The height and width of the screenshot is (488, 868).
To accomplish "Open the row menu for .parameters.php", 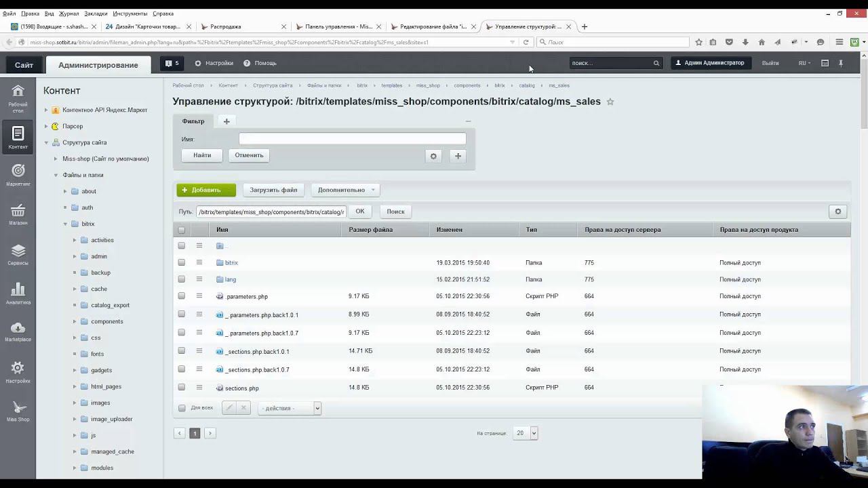I will [199, 296].
